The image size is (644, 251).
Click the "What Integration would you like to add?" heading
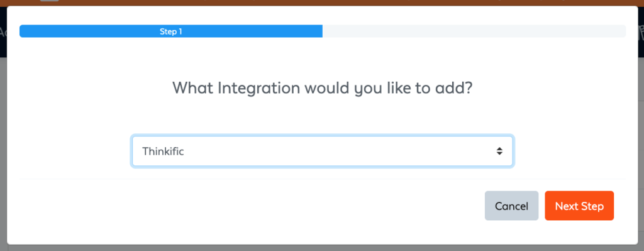[323, 88]
